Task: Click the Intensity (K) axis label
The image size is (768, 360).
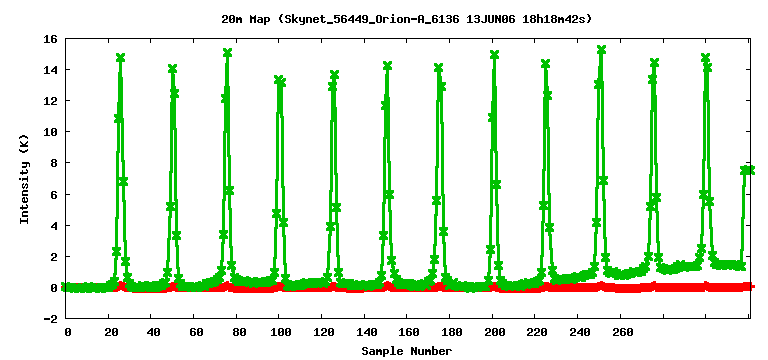Action: pyautogui.click(x=24, y=179)
